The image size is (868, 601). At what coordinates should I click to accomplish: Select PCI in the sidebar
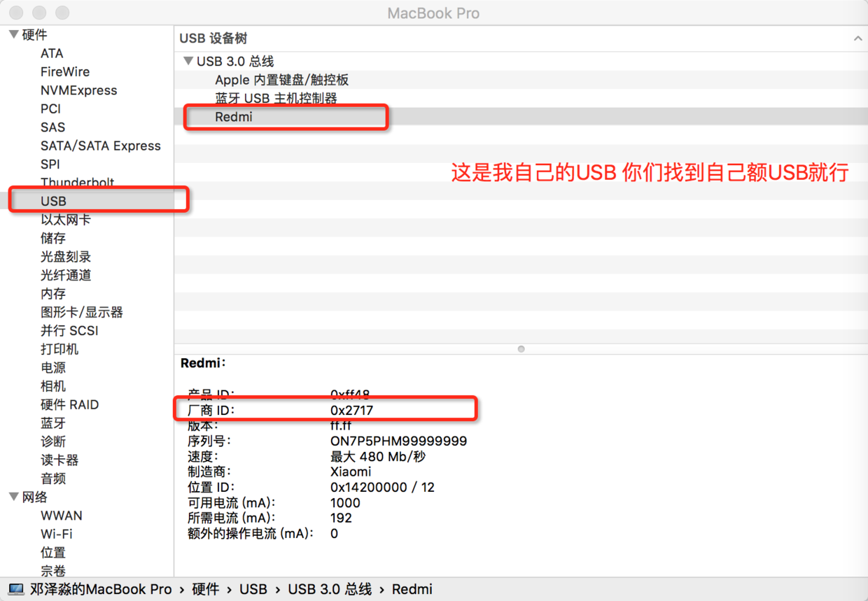(50, 108)
